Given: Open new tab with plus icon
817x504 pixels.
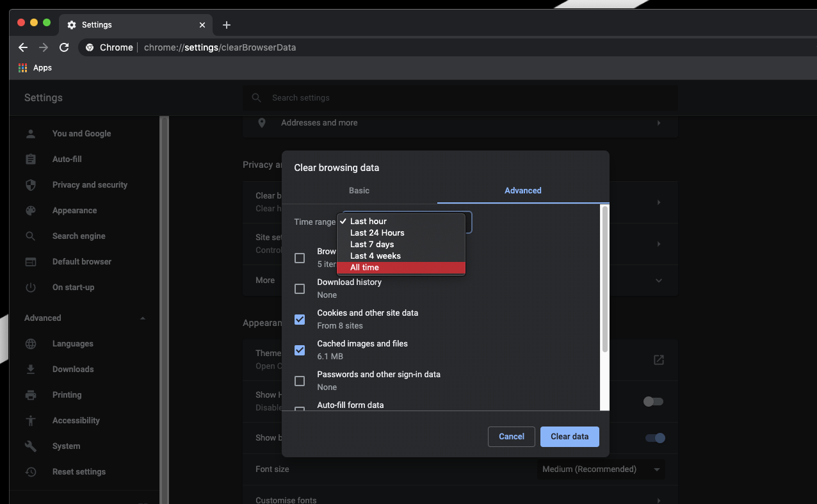Looking at the screenshot, I should click(226, 25).
